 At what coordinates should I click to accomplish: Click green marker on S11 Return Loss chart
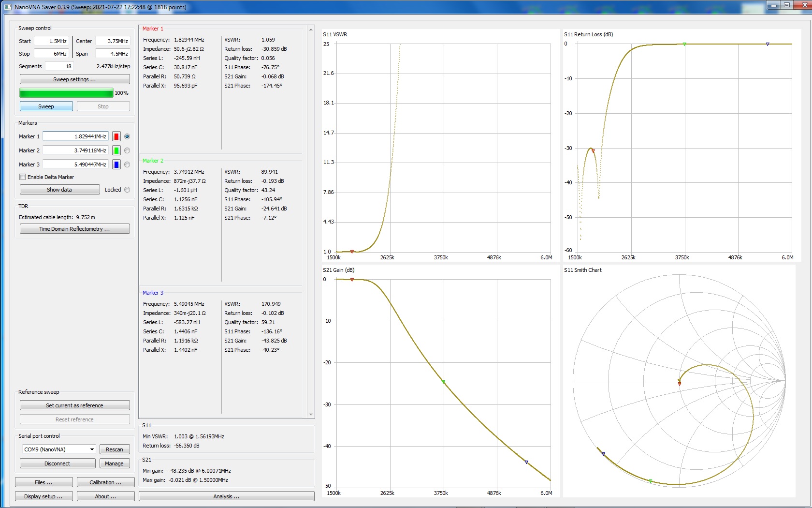click(x=684, y=44)
